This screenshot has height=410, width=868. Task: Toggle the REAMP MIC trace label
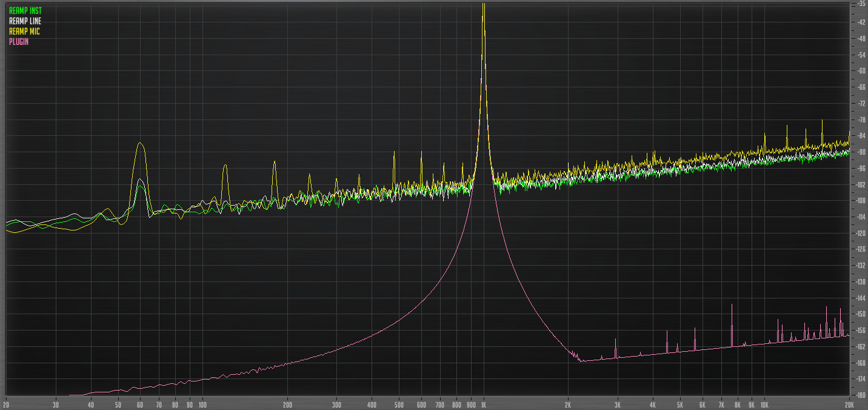coord(24,32)
